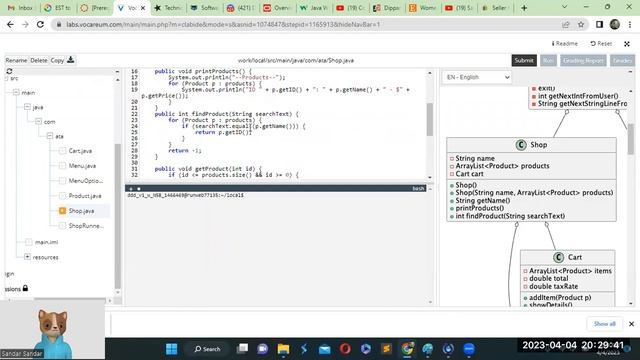Click the download file icon

71,60
